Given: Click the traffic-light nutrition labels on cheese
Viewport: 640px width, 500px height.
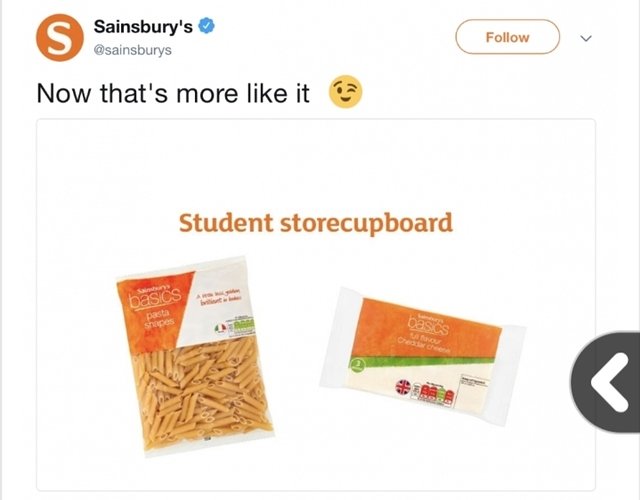Looking at the screenshot, I should coord(433,389).
